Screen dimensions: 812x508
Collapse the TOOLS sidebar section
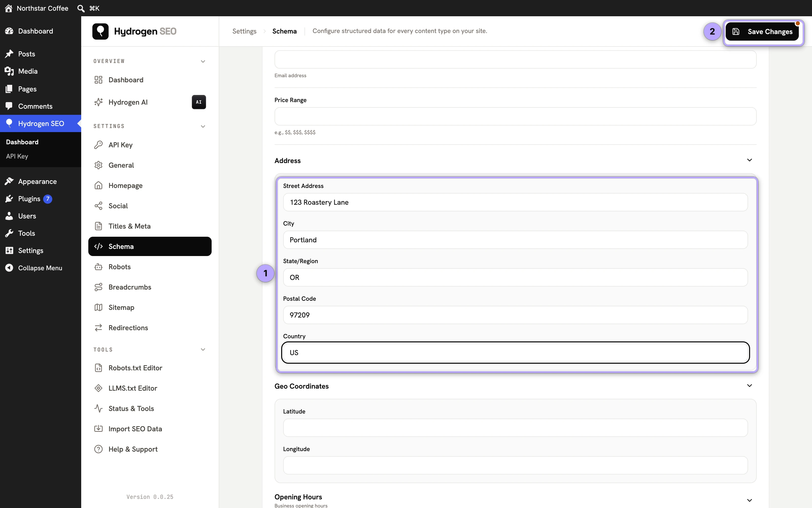pyautogui.click(x=203, y=350)
